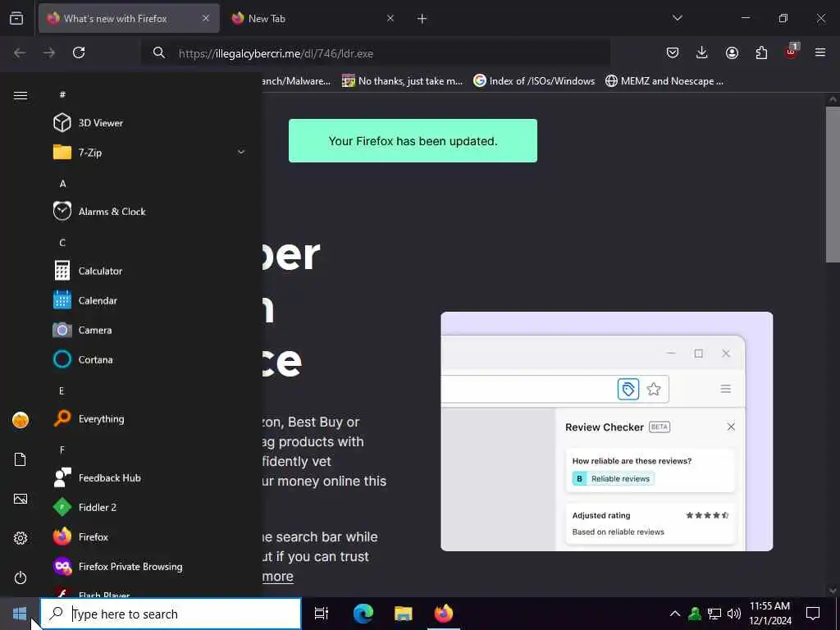Image resolution: width=840 pixels, height=630 pixels.
Task: Open the MEMZ and Noescape bookmark
Action: (664, 81)
